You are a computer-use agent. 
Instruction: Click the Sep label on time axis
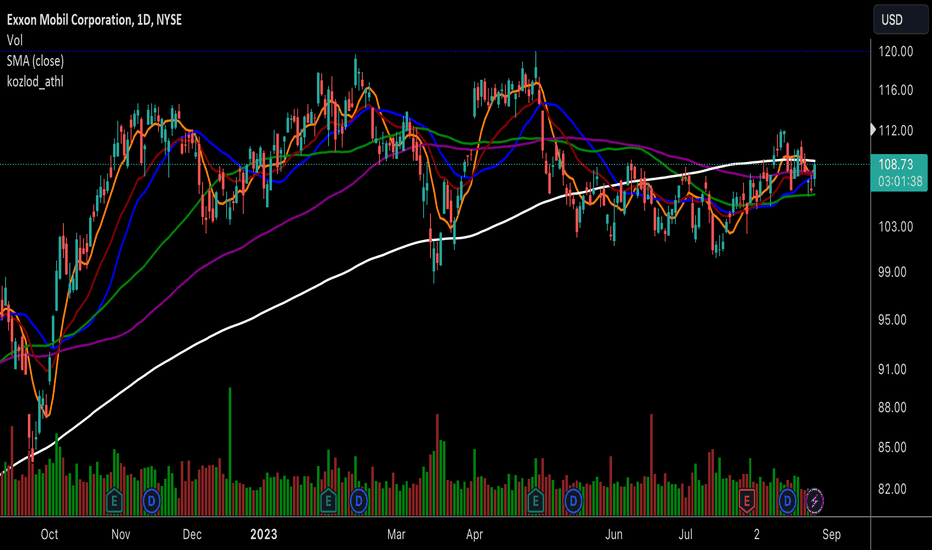[x=832, y=534]
